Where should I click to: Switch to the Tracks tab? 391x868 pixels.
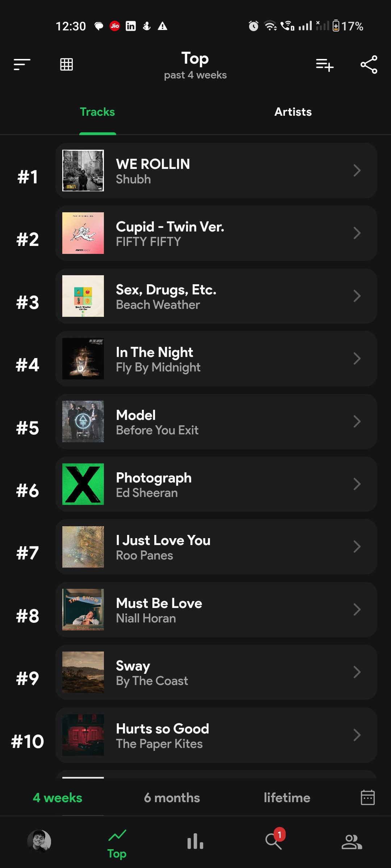point(97,112)
